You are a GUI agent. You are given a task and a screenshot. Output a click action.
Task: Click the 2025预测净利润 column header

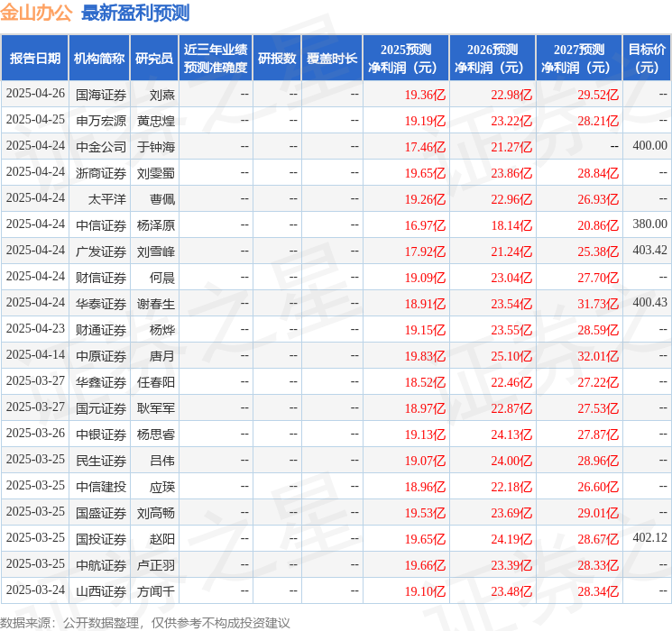(406, 59)
